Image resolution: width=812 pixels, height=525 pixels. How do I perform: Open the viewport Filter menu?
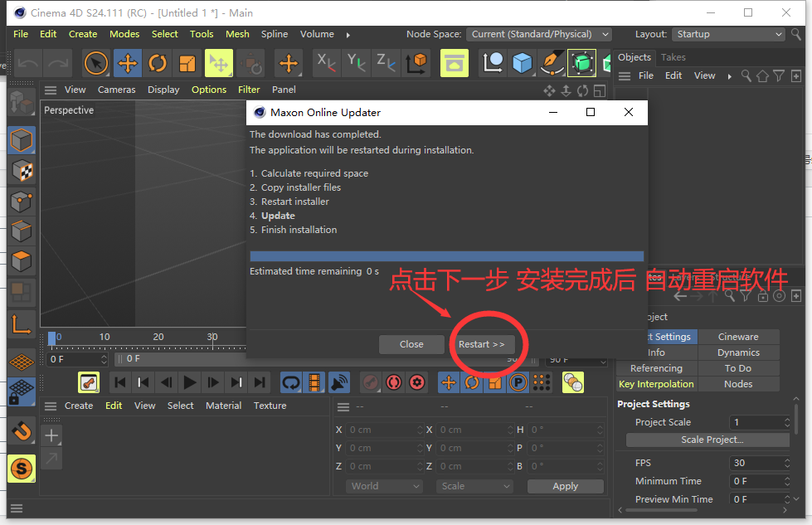(x=249, y=90)
